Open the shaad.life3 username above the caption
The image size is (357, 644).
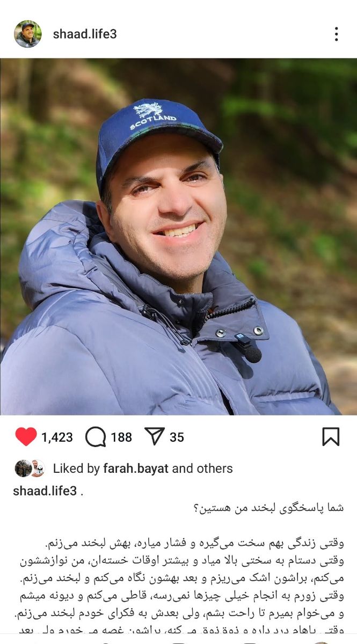[x=45, y=491]
